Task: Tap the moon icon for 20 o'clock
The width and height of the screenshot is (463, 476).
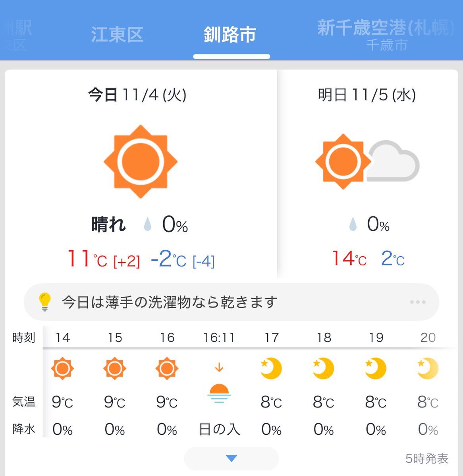Action: coord(428,369)
